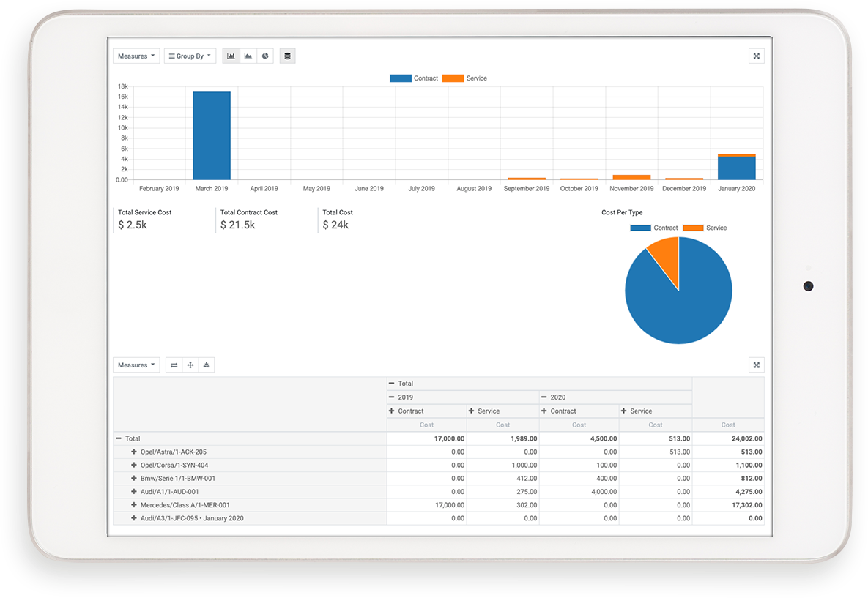Click the bar chart view icon
Viewport: 868px width, 598px height.
click(x=231, y=56)
